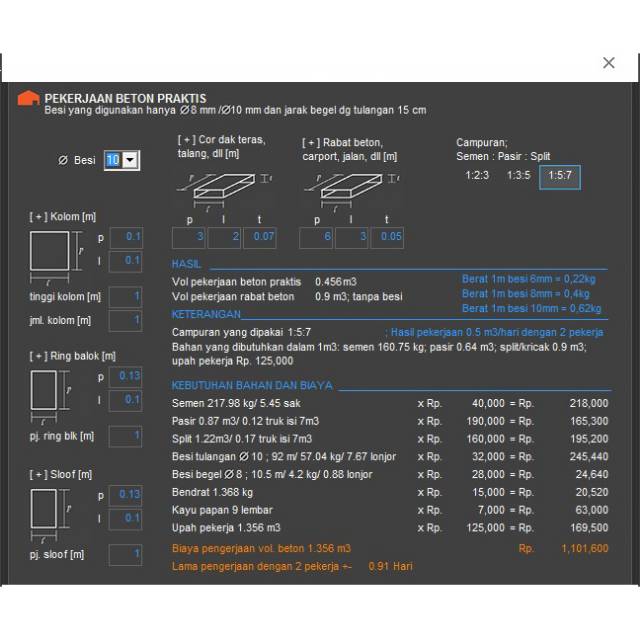Viewport: 640px width, 640px height.
Task: Click the Cor dak p field showing 3
Action: [x=189, y=238]
